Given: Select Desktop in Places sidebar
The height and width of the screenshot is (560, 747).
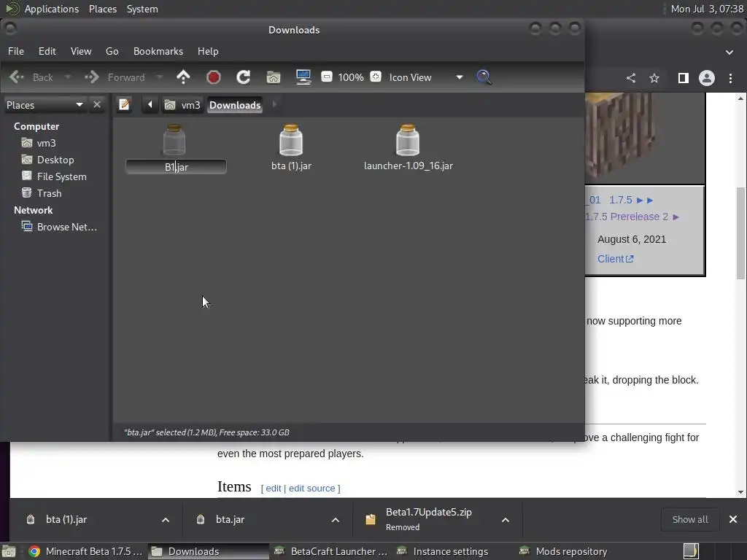Looking at the screenshot, I should coord(47,160).
